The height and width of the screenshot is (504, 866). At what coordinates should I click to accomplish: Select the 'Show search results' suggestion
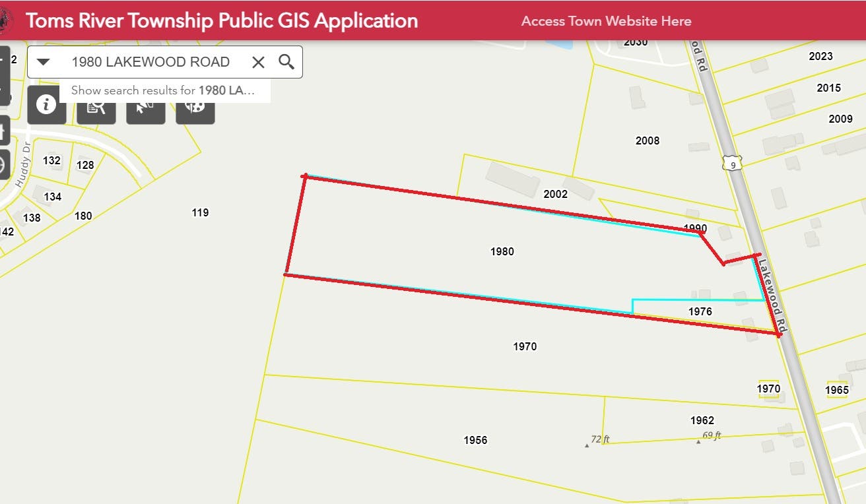(164, 90)
